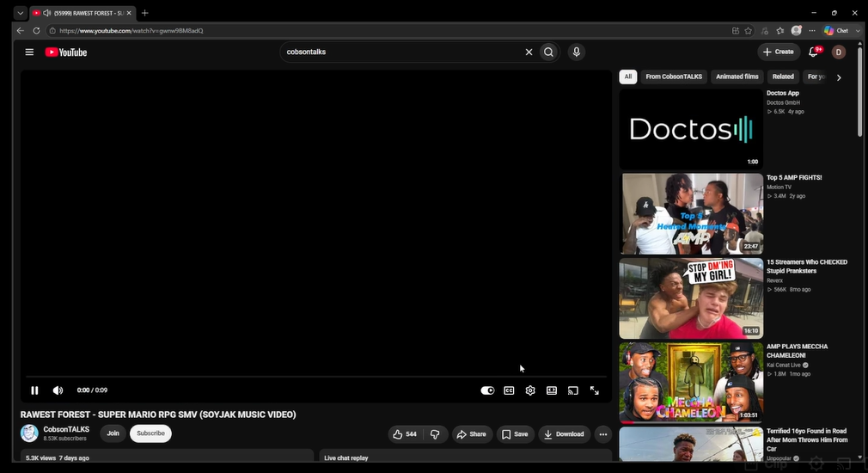Open a new browser tab
Viewport: 868px width, 473px height.
coord(145,13)
